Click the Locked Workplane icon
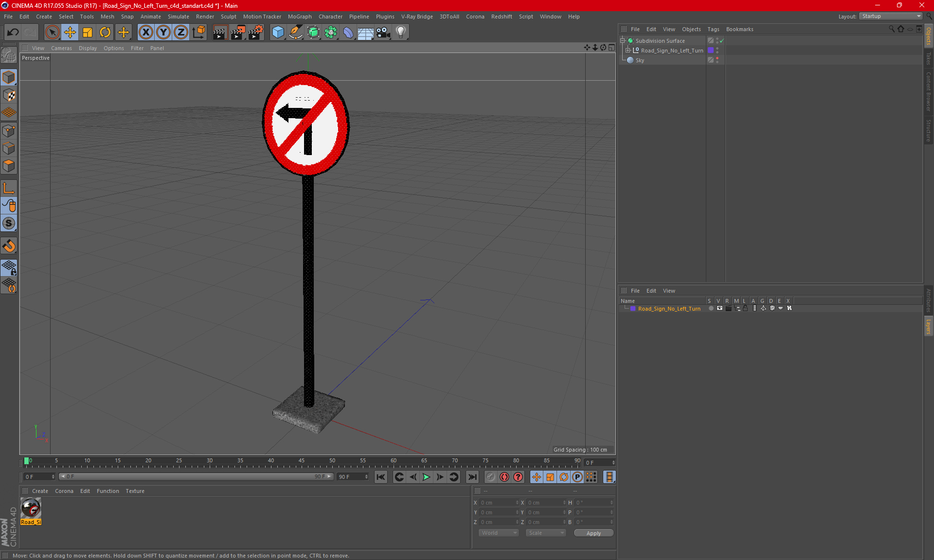 click(x=9, y=268)
